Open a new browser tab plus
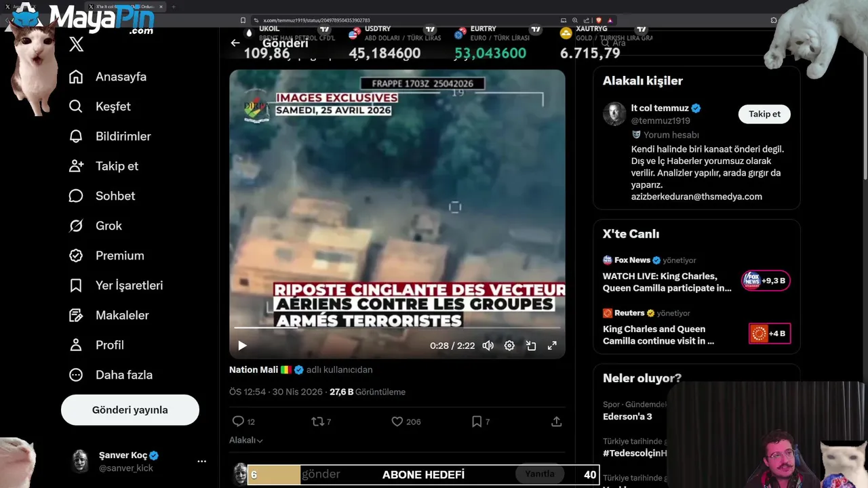Screen dimensions: 868x488 174,7
